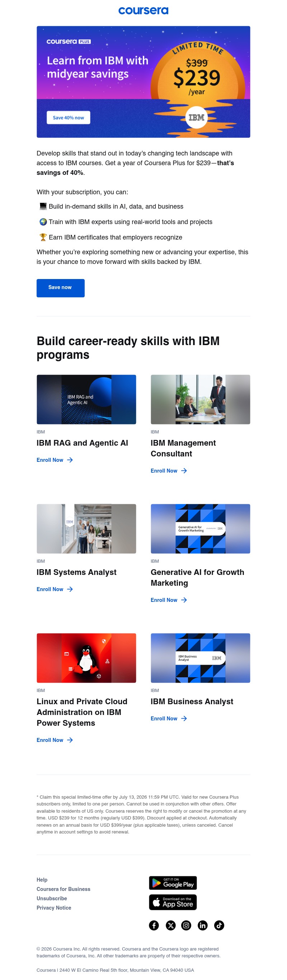Click the Get it on Google Play badge
Image resolution: width=287 pixels, height=980 pixels.
173,883
